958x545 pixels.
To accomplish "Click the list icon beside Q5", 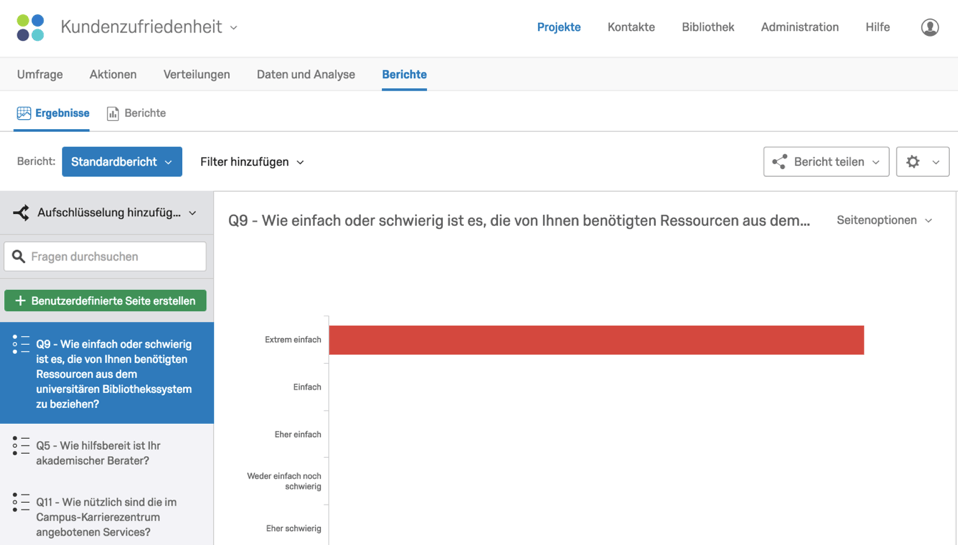I will click(21, 445).
